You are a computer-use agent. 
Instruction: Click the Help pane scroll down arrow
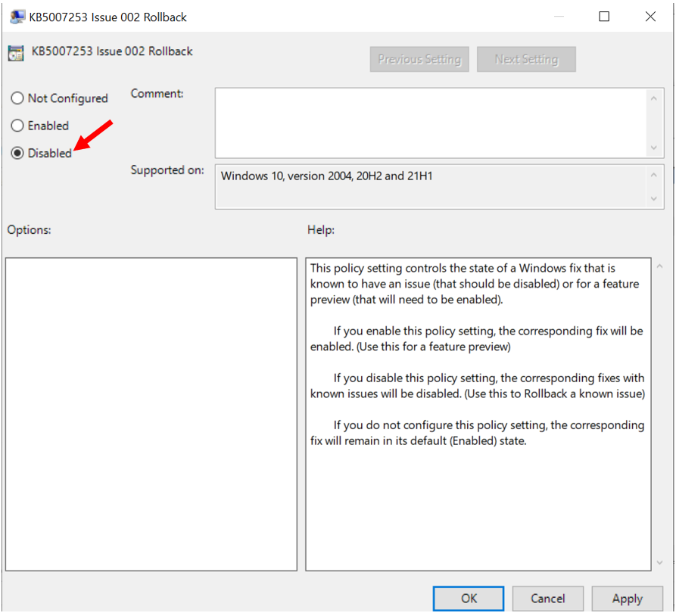(659, 562)
